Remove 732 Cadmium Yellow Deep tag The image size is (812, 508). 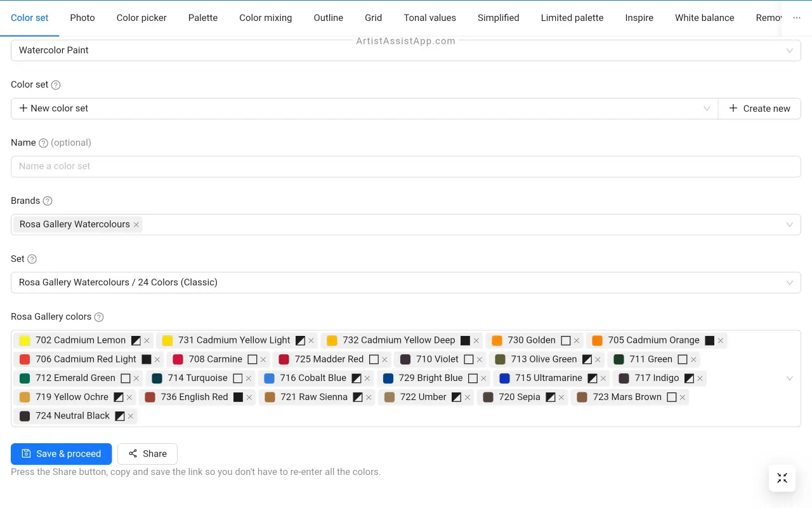pyautogui.click(x=476, y=340)
